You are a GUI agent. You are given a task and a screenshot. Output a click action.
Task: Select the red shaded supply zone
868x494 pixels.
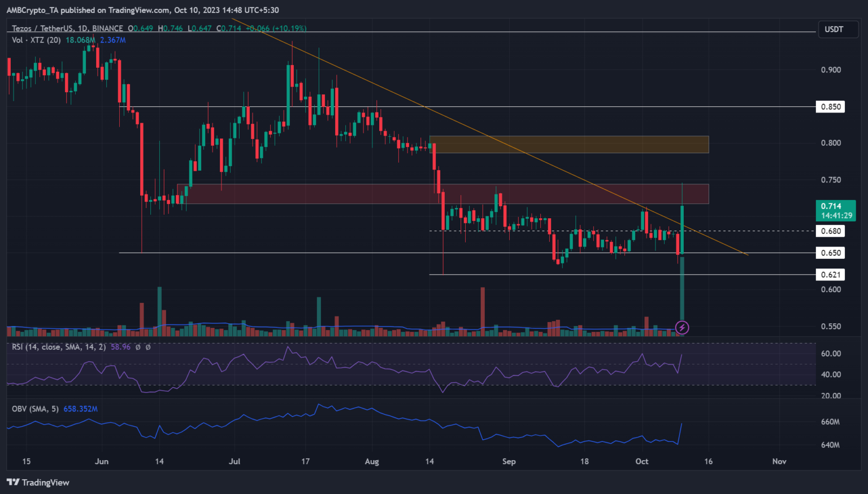(x=442, y=194)
